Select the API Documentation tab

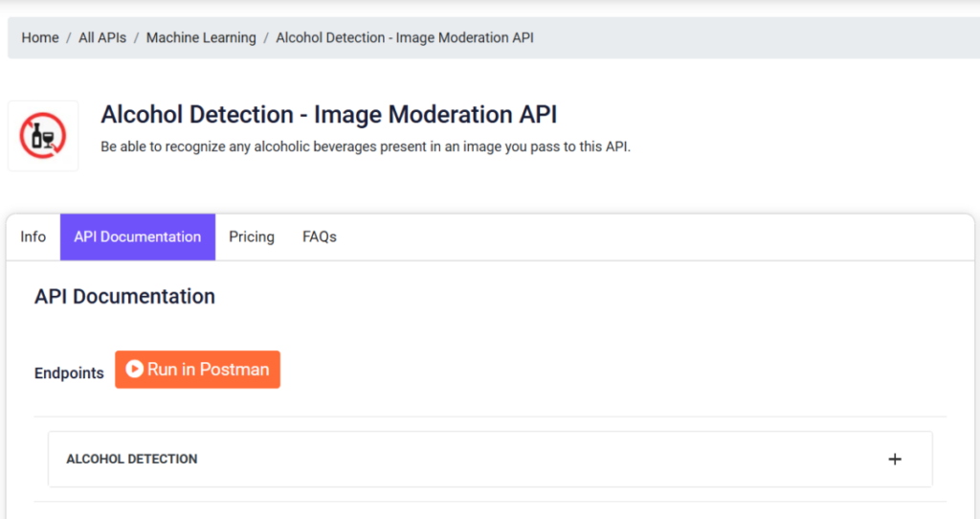[x=138, y=237]
